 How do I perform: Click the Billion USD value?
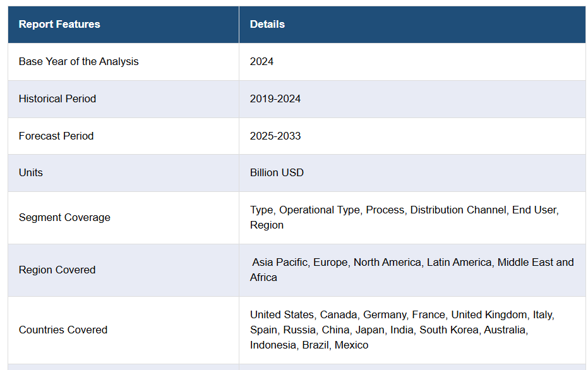[277, 173]
